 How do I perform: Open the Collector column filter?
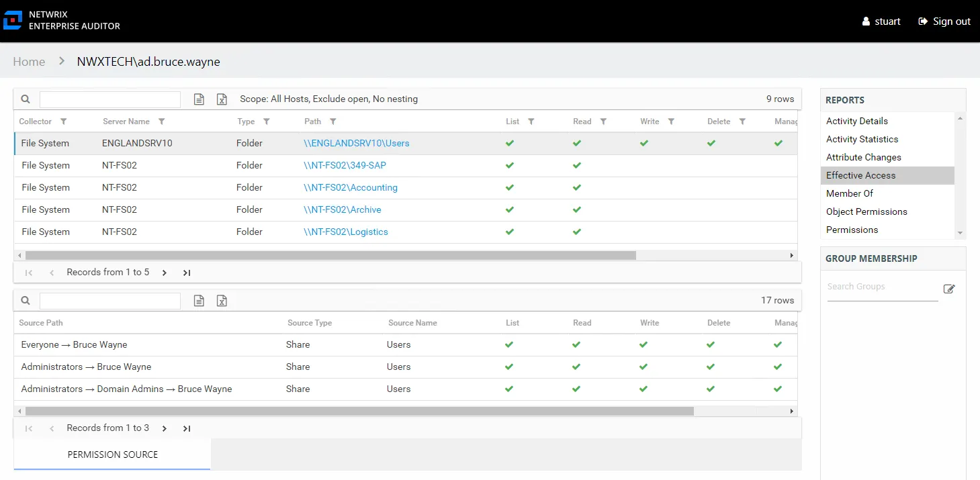click(63, 122)
